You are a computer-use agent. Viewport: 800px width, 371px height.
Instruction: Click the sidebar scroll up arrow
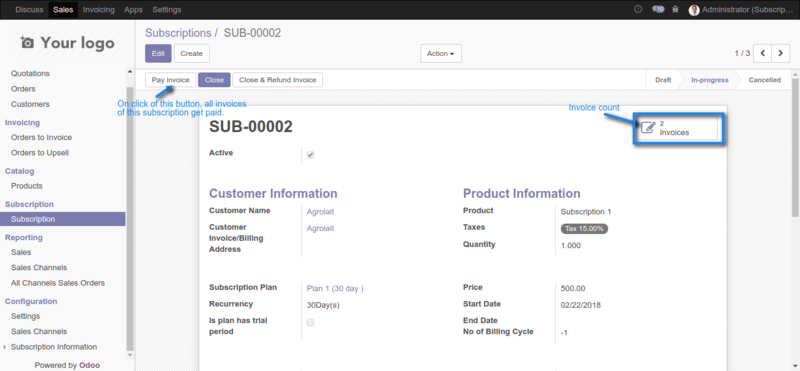(130, 72)
